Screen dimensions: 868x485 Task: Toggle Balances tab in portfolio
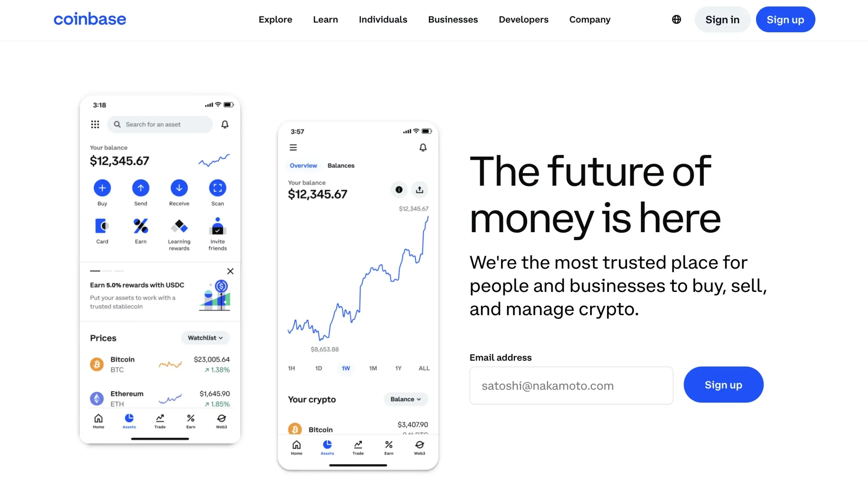[341, 165]
